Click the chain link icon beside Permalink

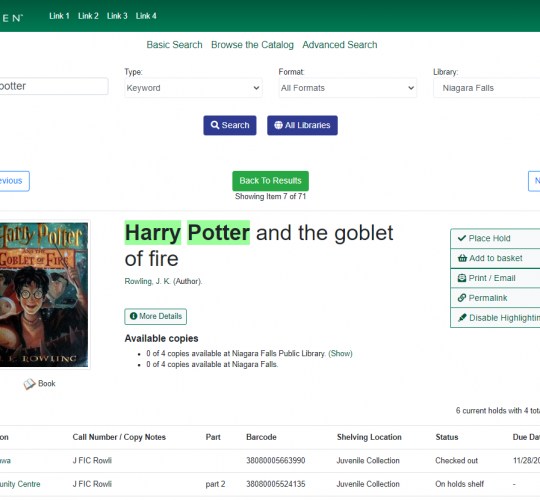(462, 298)
